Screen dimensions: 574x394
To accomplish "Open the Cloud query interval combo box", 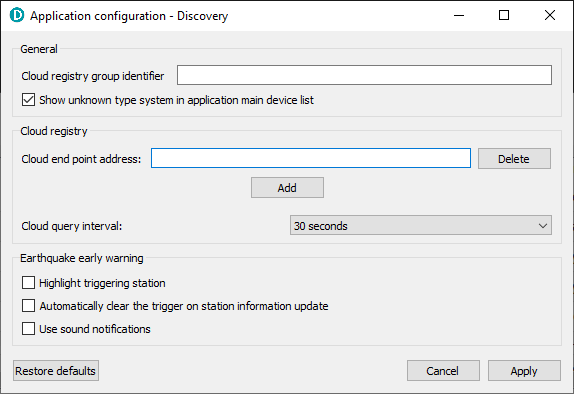I will click(421, 225).
